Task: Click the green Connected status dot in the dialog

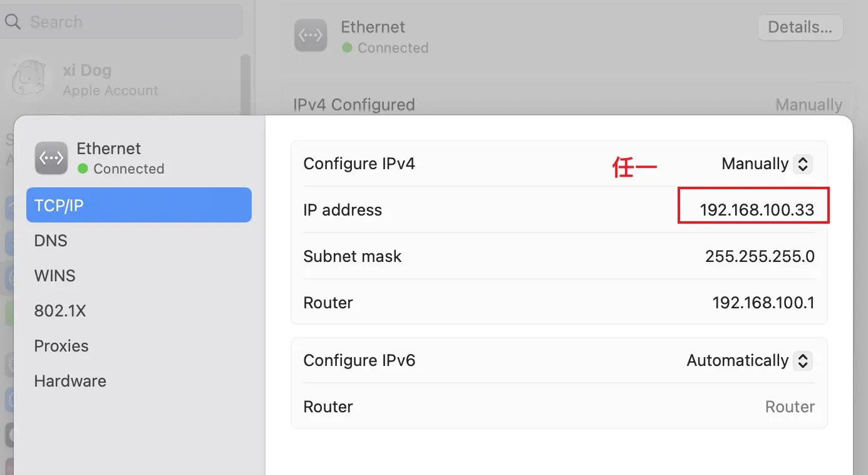Action: 82,169
